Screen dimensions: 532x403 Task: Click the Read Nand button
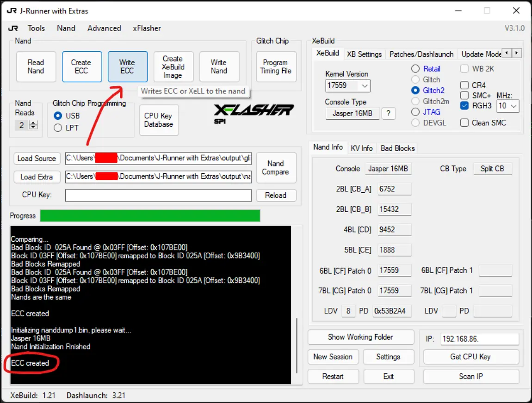point(36,67)
